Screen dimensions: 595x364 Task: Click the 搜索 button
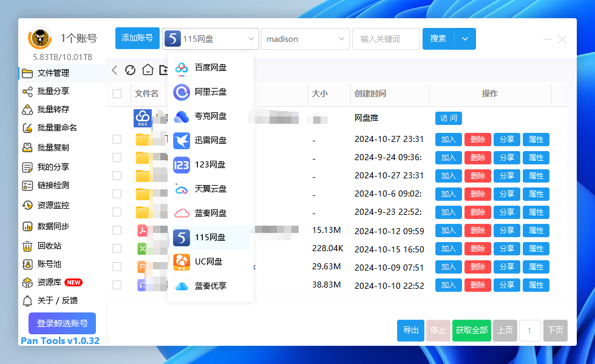pos(438,39)
